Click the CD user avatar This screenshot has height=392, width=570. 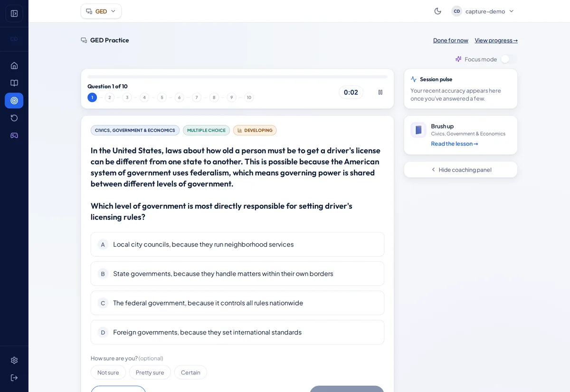click(x=456, y=11)
